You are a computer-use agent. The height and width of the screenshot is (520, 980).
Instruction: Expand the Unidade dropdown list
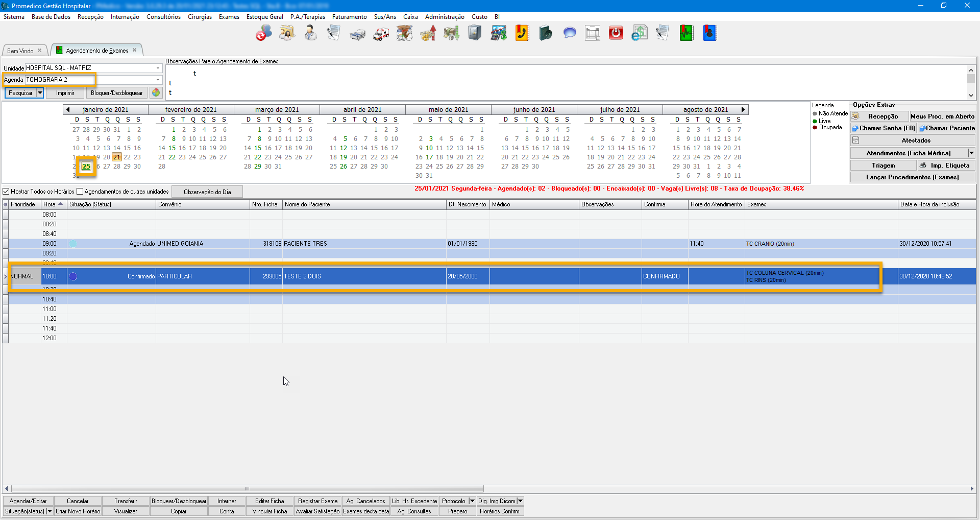point(158,68)
